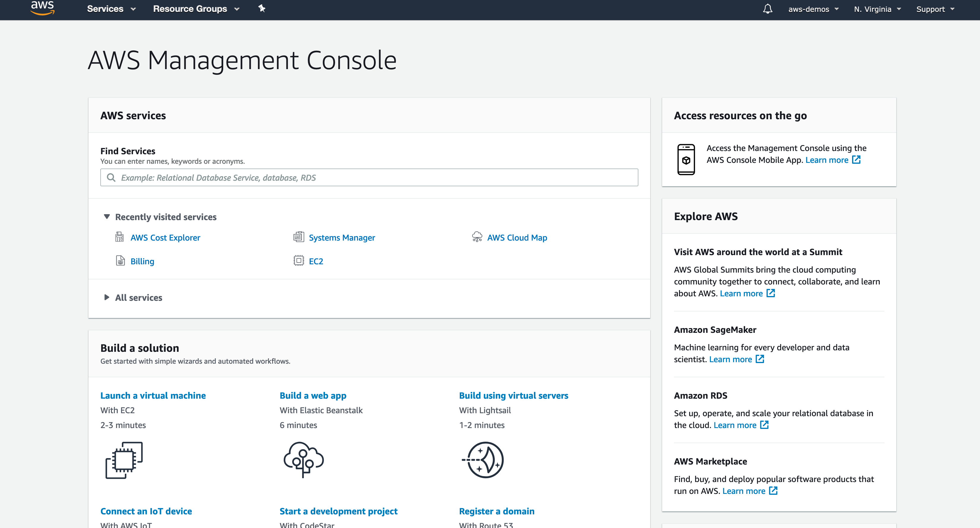980x528 pixels.
Task: Click the search magnifier icon in Find Services
Action: (111, 177)
